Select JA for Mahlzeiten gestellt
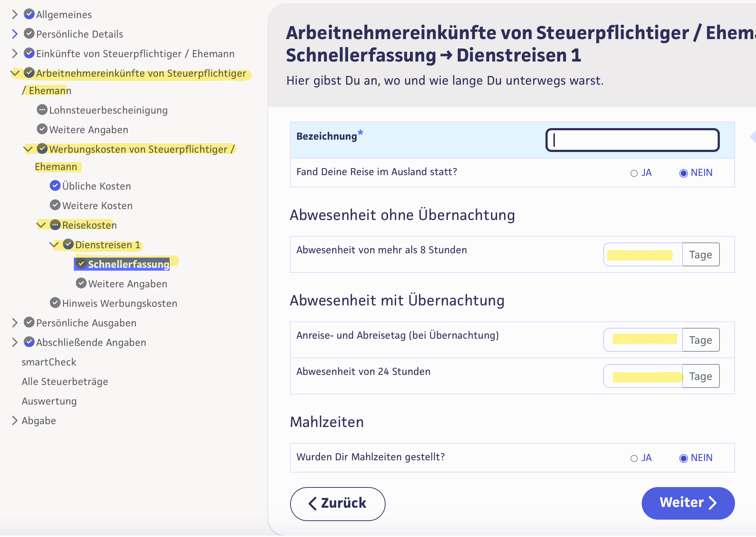 click(x=634, y=458)
